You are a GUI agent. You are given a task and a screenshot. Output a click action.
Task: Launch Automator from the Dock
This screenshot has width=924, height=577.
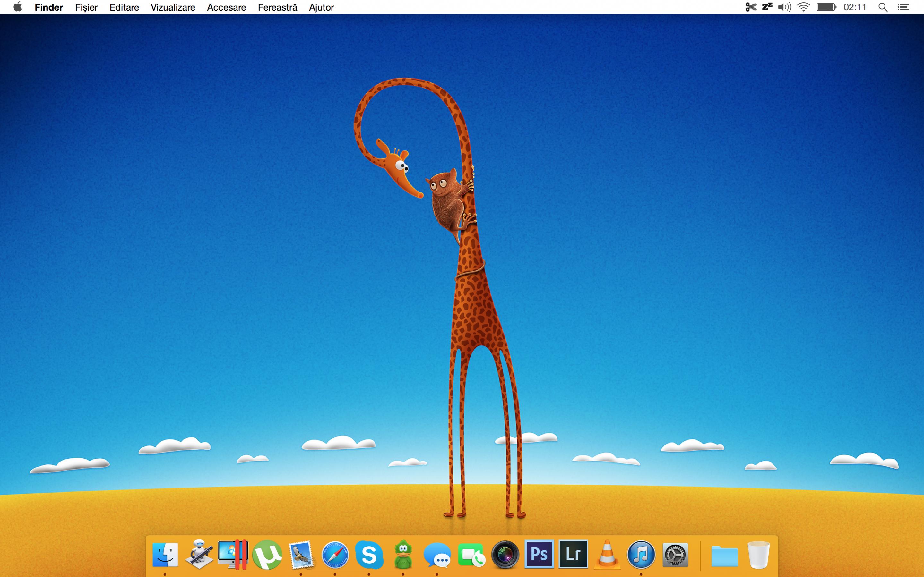tap(199, 555)
